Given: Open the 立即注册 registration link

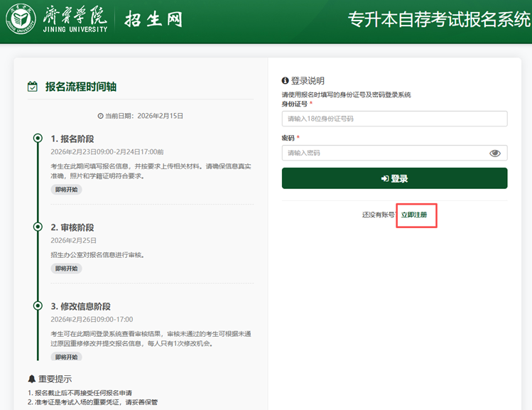Looking at the screenshot, I should click(x=414, y=215).
